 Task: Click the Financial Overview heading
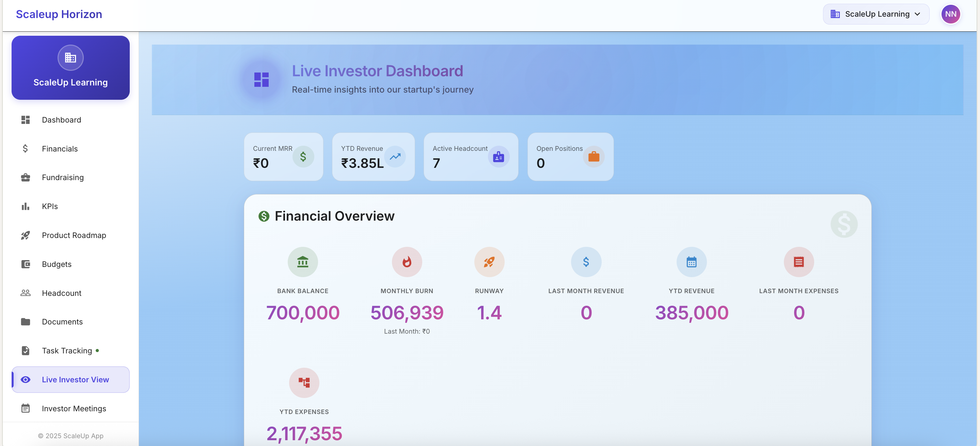[x=334, y=216]
